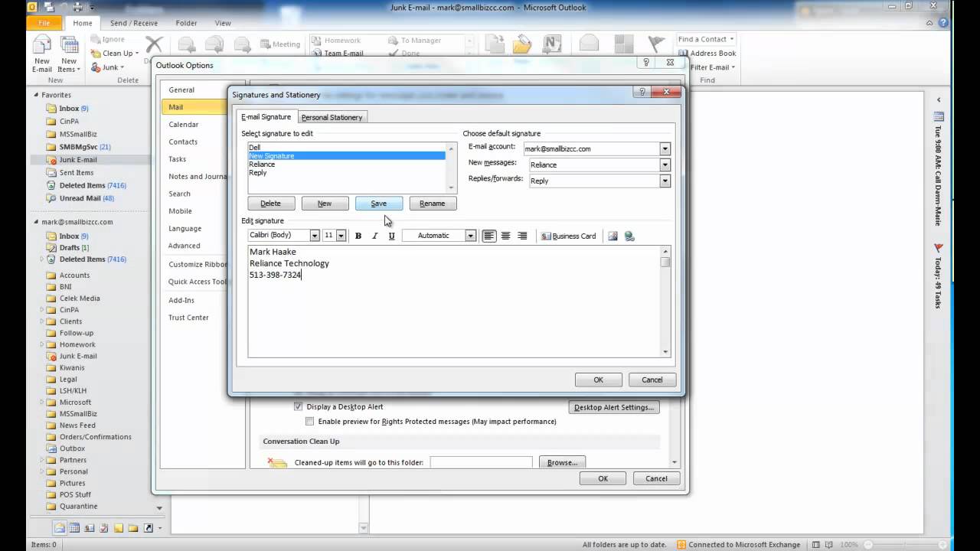Click Save for the signature

[x=378, y=204]
